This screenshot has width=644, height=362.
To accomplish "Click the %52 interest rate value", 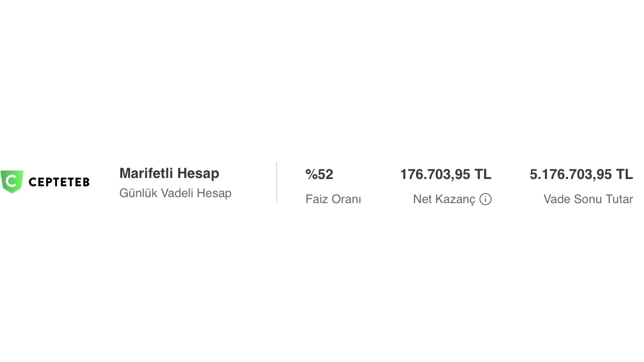I will click(x=319, y=174).
